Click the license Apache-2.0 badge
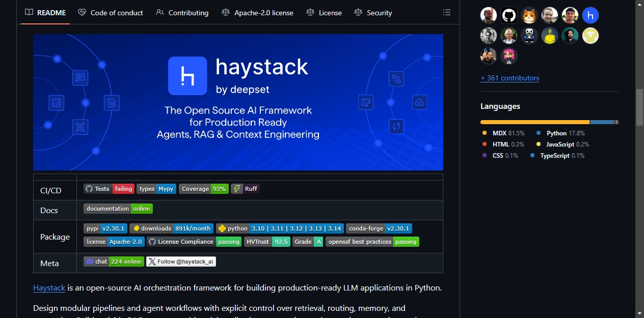 pyautogui.click(x=114, y=242)
